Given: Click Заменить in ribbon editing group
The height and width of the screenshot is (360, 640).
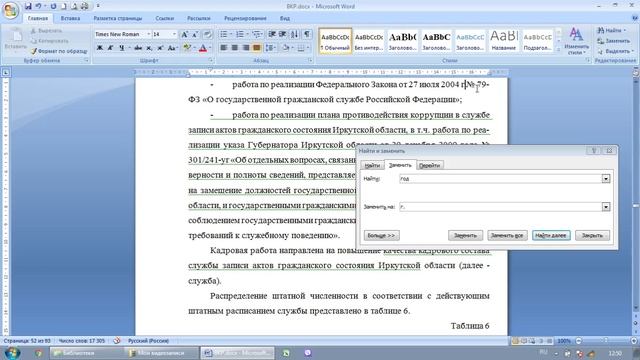Looking at the screenshot, I should [x=614, y=41].
